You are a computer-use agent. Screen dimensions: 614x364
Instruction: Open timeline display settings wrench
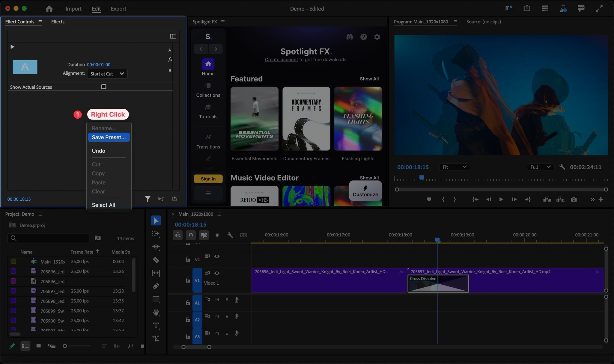coord(230,235)
